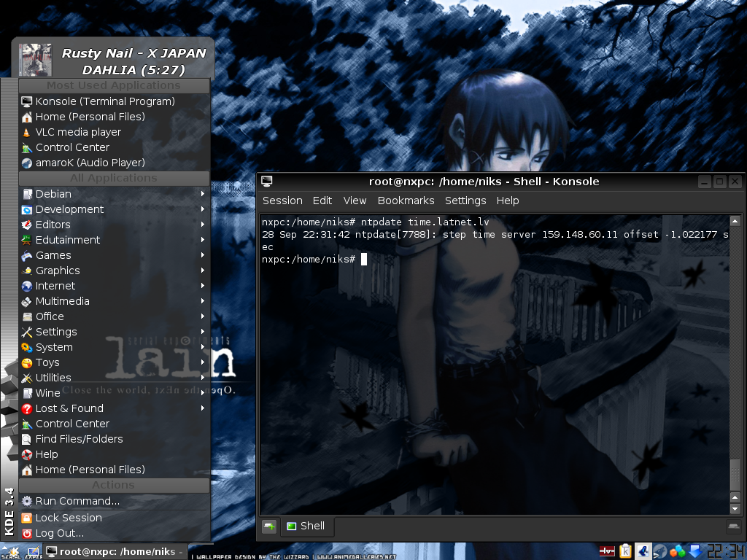747x560 pixels.
Task: Click the Log Out power icon
Action: (27, 533)
